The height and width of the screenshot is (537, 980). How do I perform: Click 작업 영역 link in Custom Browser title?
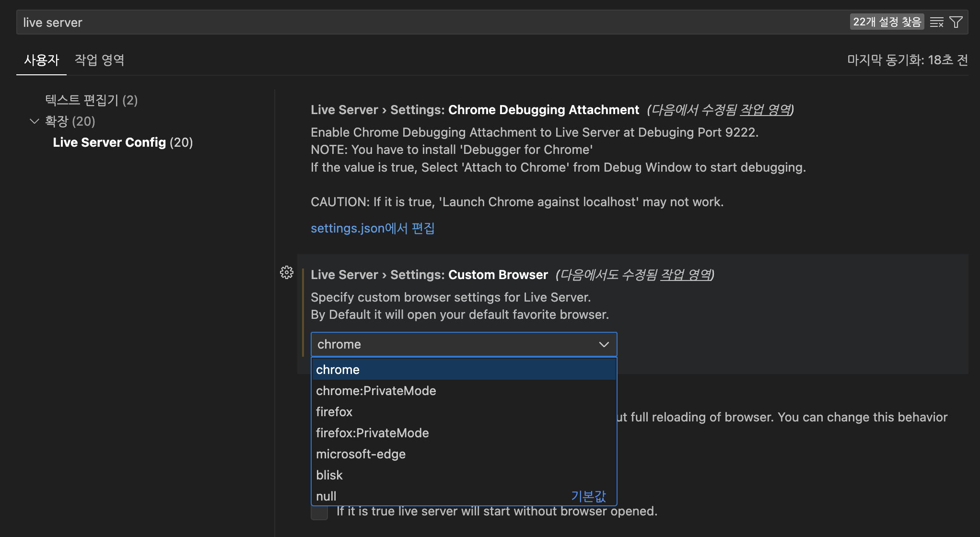tap(686, 275)
